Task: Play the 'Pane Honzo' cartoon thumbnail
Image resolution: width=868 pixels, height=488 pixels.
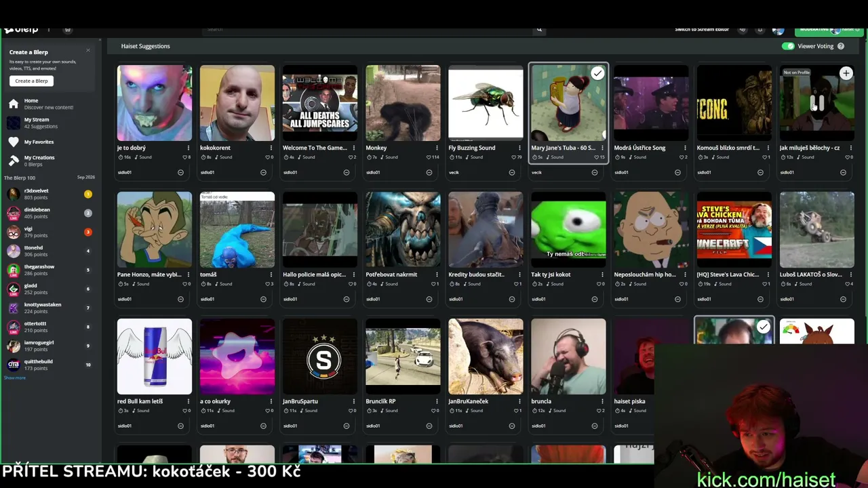Action: click(x=155, y=230)
